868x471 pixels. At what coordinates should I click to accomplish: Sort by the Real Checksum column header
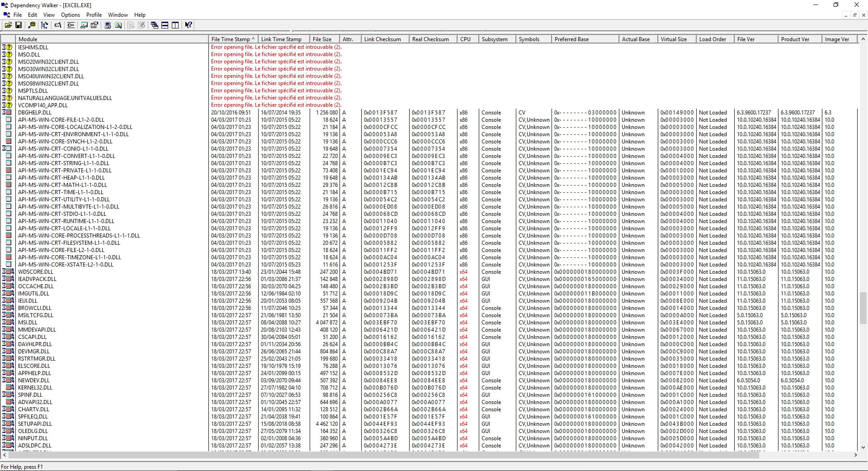(x=433, y=39)
